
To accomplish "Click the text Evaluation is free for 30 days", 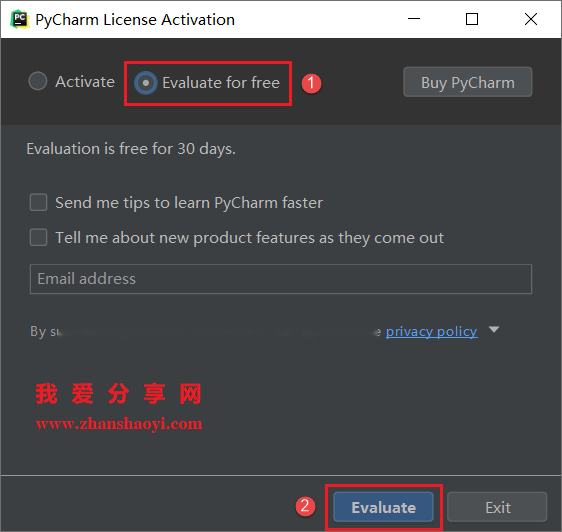I will pos(131,149).
